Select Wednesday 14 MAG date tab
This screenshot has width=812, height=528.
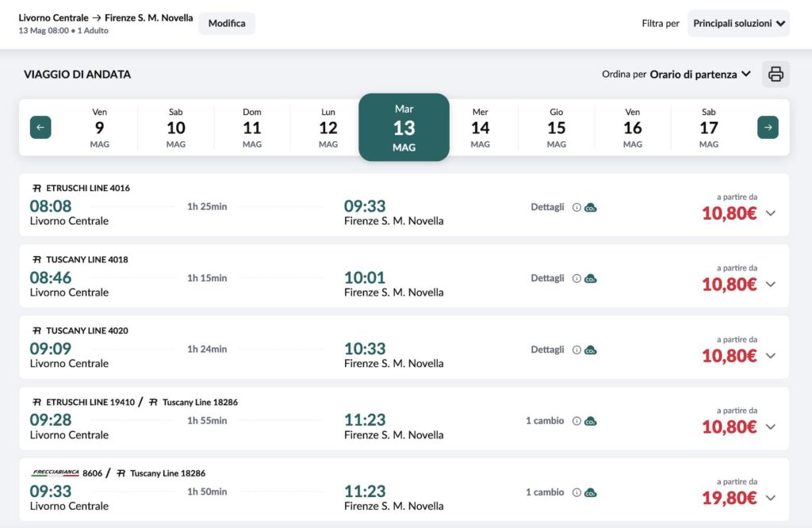[481, 128]
